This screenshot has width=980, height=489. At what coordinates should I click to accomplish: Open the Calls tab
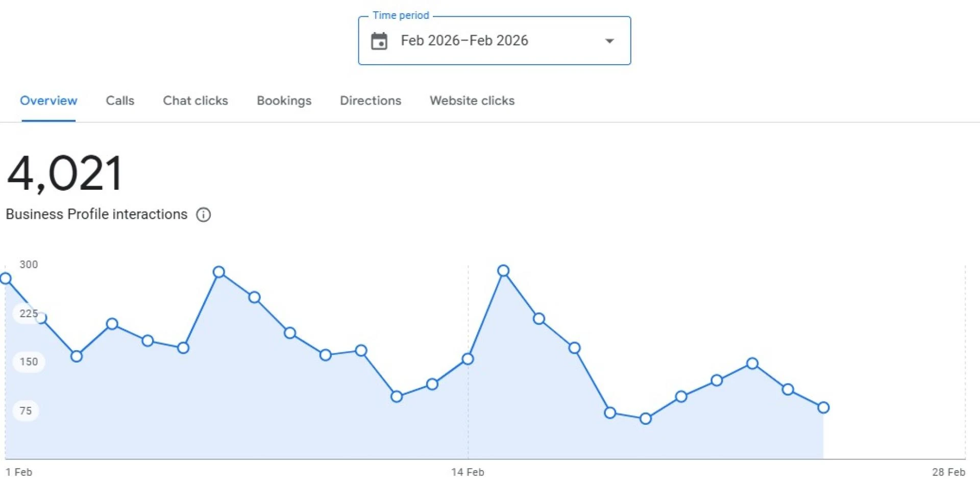[x=120, y=101]
